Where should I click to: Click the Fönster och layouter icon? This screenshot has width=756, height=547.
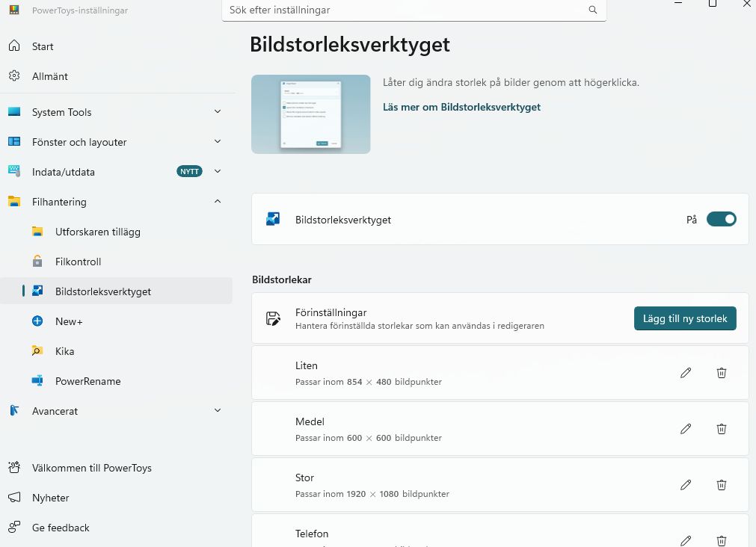(x=14, y=142)
